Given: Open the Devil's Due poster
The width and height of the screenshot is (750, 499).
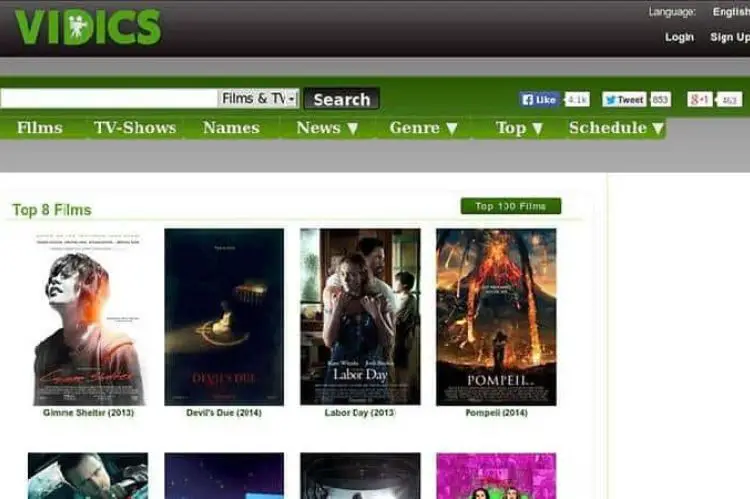Looking at the screenshot, I should (224, 317).
